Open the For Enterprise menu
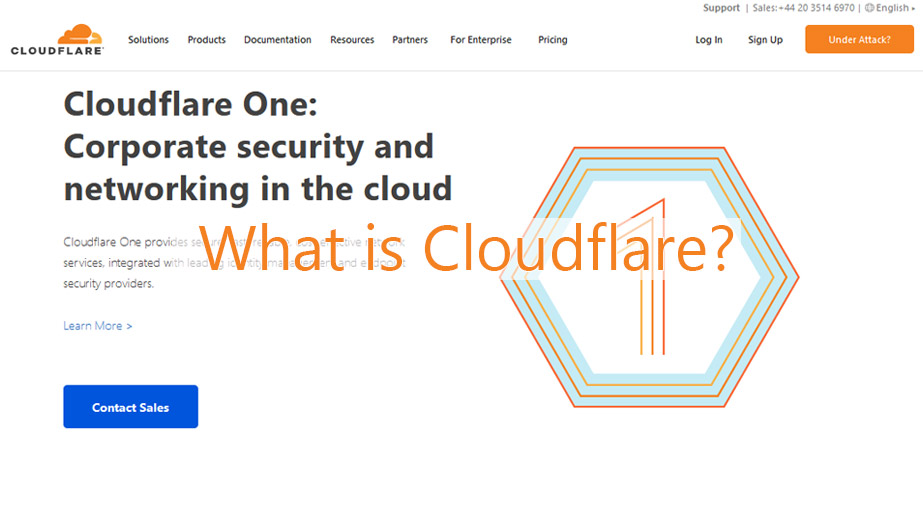This screenshot has height=515, width=923. 481,39
